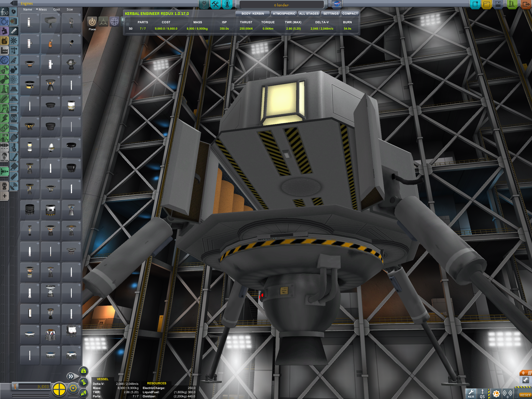This screenshot has height=399, width=532.
Task: Pick the last engine part in bottom row
Action: (x=71, y=355)
